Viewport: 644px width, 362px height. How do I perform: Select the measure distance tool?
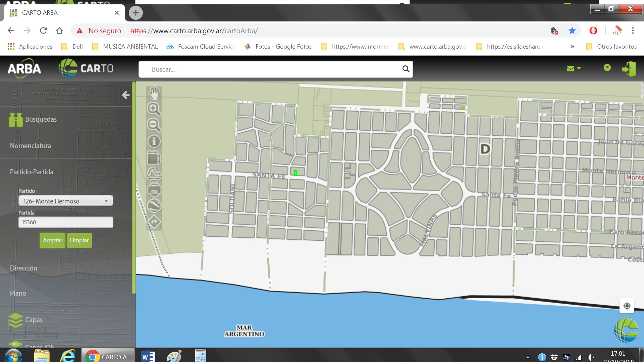coord(154,174)
